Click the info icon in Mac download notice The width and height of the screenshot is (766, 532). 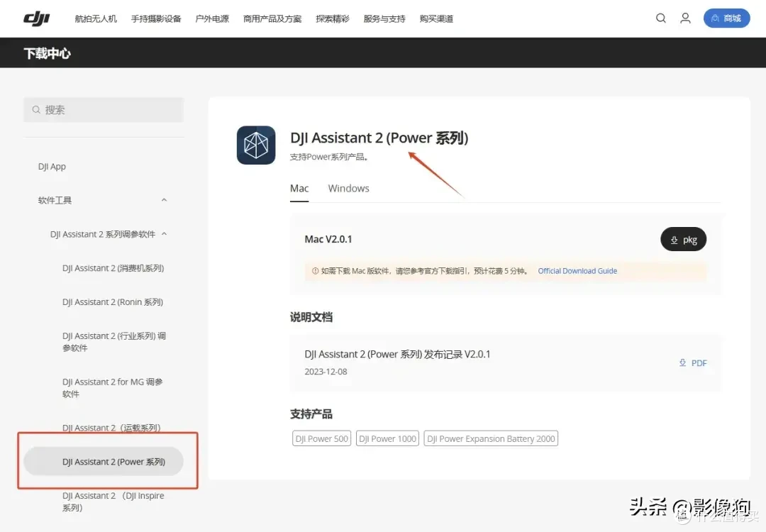(x=315, y=271)
